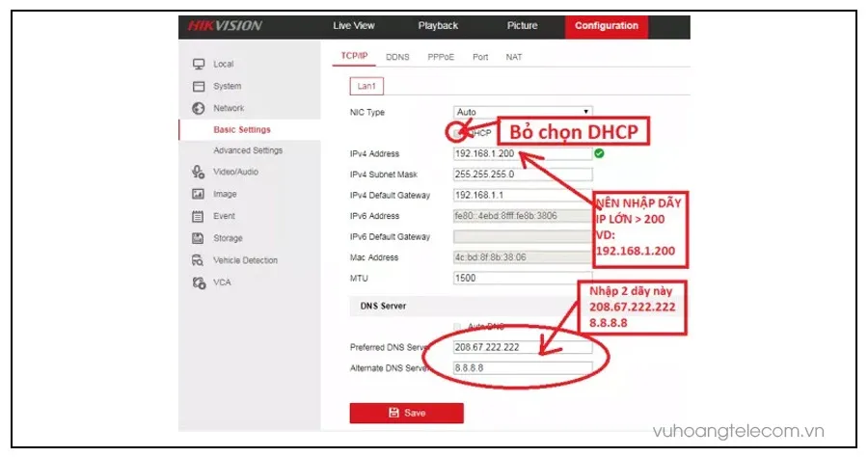Switch to the NAT tab
The image size is (868, 457).
[x=514, y=57]
